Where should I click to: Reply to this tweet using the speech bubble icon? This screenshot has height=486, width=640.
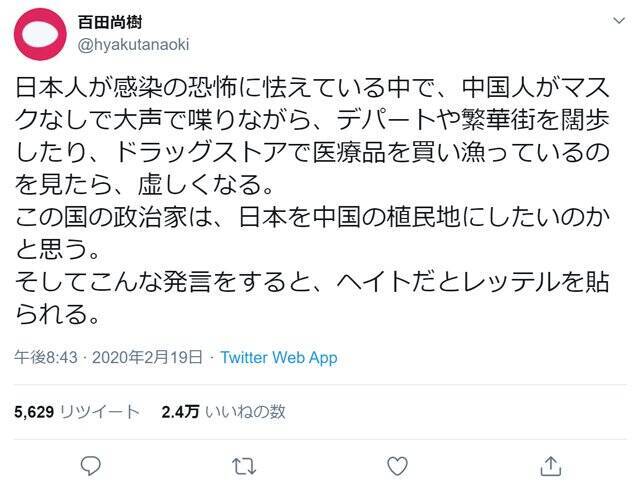tap(90, 465)
